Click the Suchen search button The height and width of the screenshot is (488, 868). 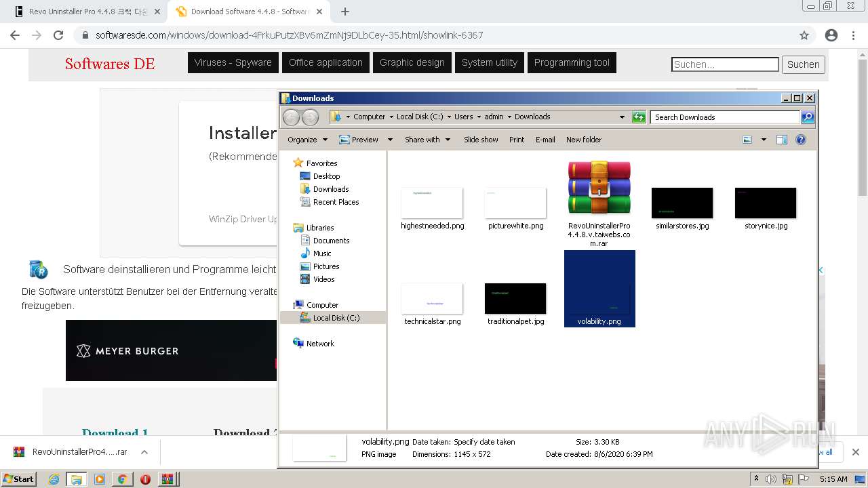pos(804,64)
